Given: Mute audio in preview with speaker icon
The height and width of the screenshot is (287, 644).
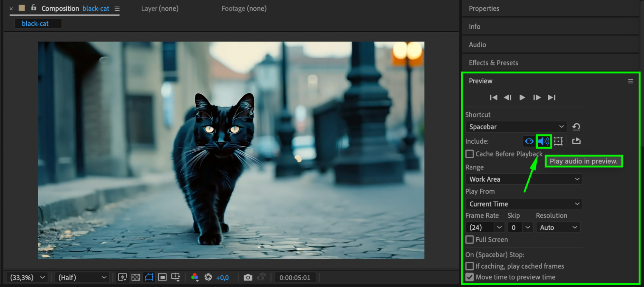Looking at the screenshot, I should coord(543,141).
